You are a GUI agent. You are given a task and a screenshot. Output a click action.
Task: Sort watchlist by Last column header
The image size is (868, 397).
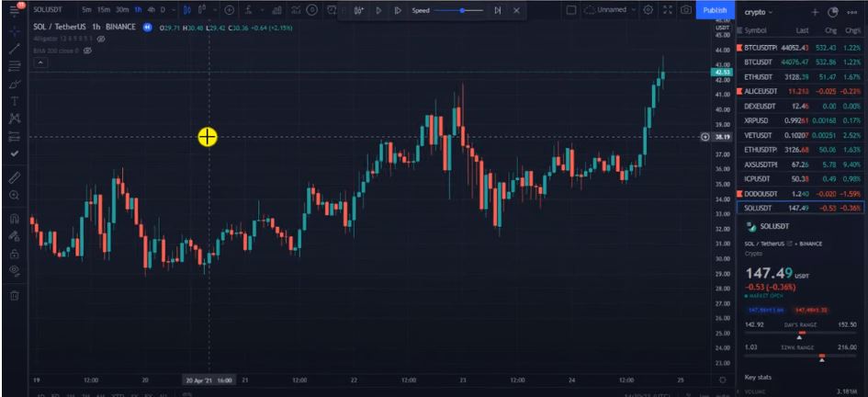click(802, 31)
